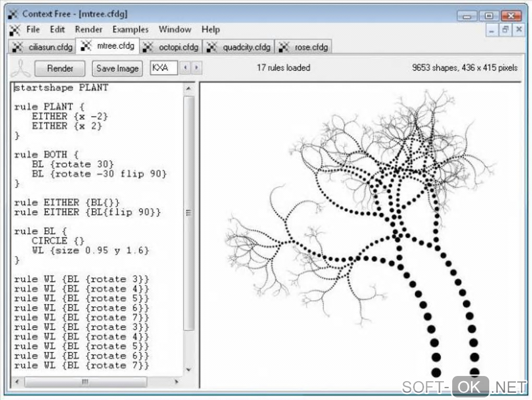Image resolution: width=532 pixels, height=400 pixels.
Task: Minimize the mtree.cfdg document window
Action: click(491, 30)
